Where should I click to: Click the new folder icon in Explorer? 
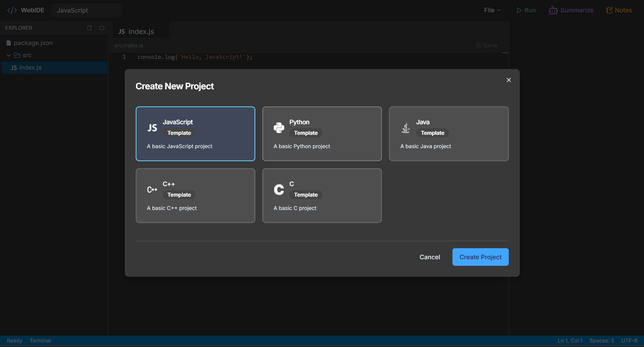point(102,28)
